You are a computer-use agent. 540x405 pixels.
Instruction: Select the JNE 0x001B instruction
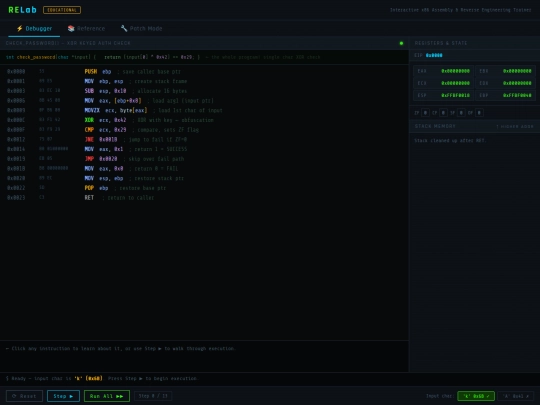coord(204,139)
